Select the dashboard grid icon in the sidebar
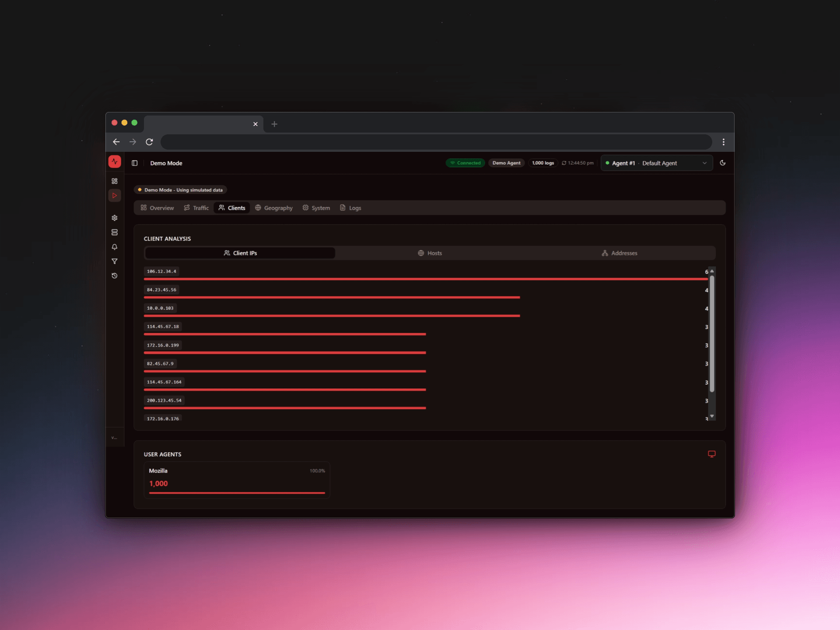Image resolution: width=840 pixels, height=630 pixels. pos(115,181)
